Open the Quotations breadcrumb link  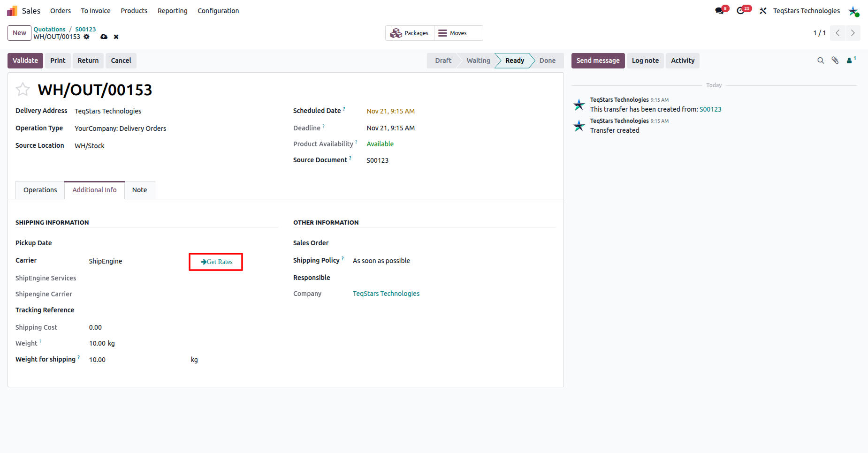tap(50, 29)
